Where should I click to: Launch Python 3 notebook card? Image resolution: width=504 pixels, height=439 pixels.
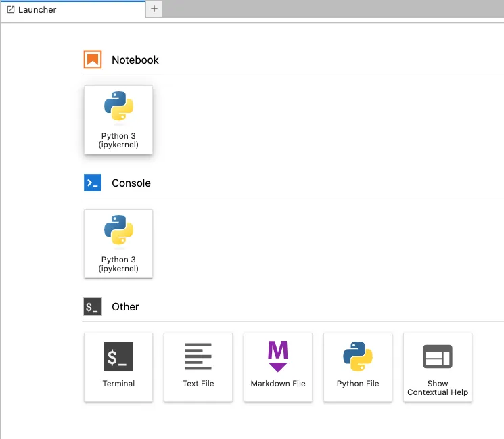[118, 120]
